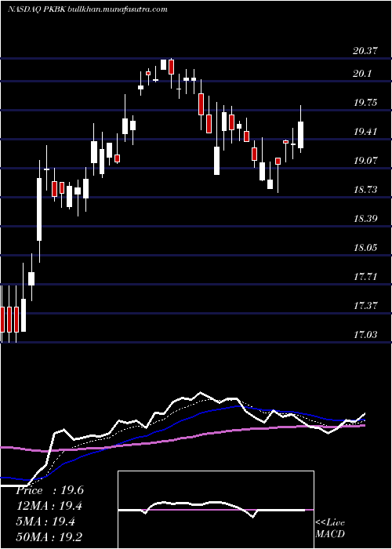This screenshot has height=549, width=392.
Task: Click the 17.03 price axis label
Action: click(x=365, y=336)
